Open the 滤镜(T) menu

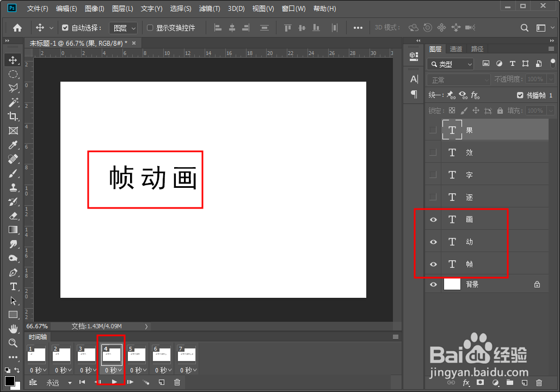[x=210, y=9]
